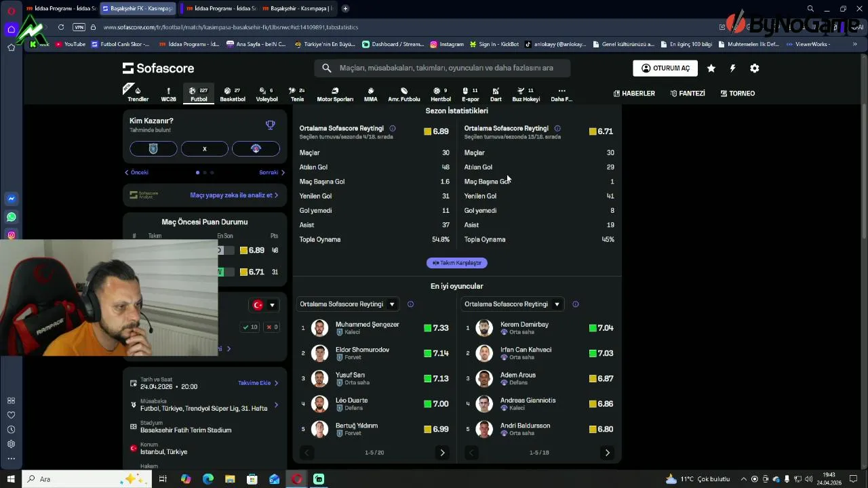Open player Andreas Gianniotis
This screenshot has height=488, width=868.
[540, 404]
